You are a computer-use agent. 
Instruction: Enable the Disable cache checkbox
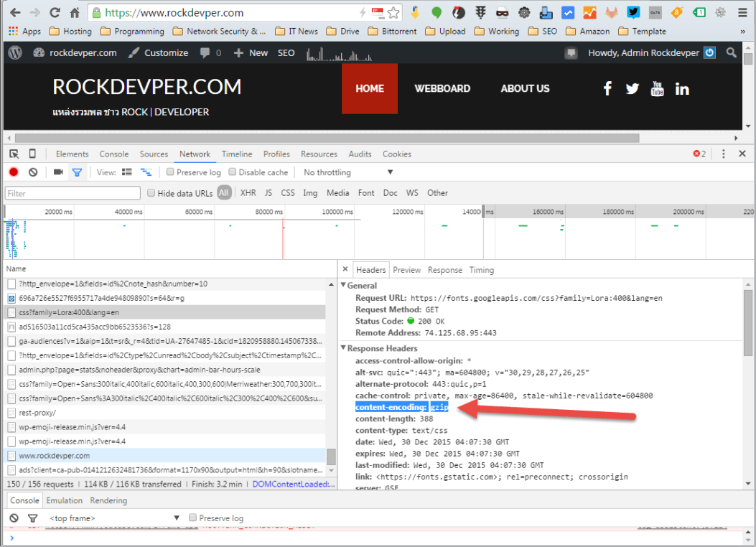(231, 172)
